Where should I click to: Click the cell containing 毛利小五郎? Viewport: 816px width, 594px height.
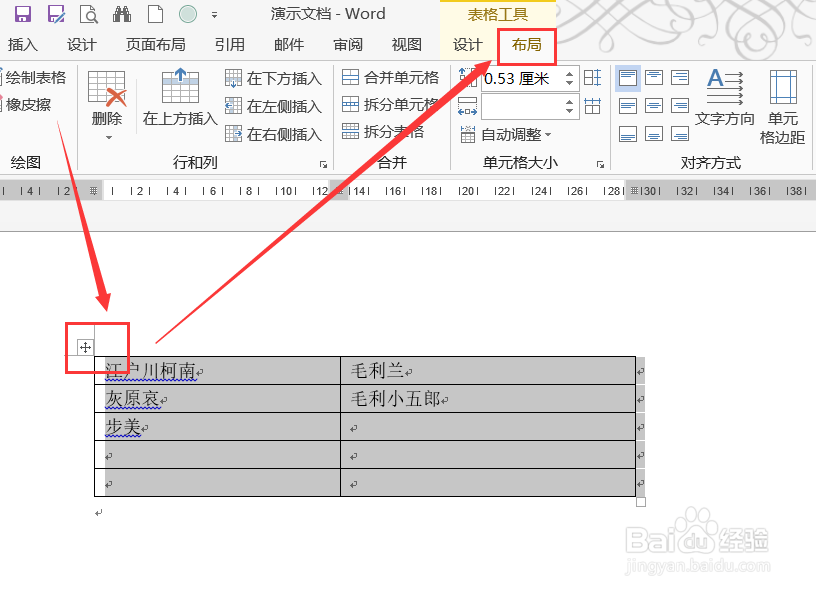click(488, 399)
